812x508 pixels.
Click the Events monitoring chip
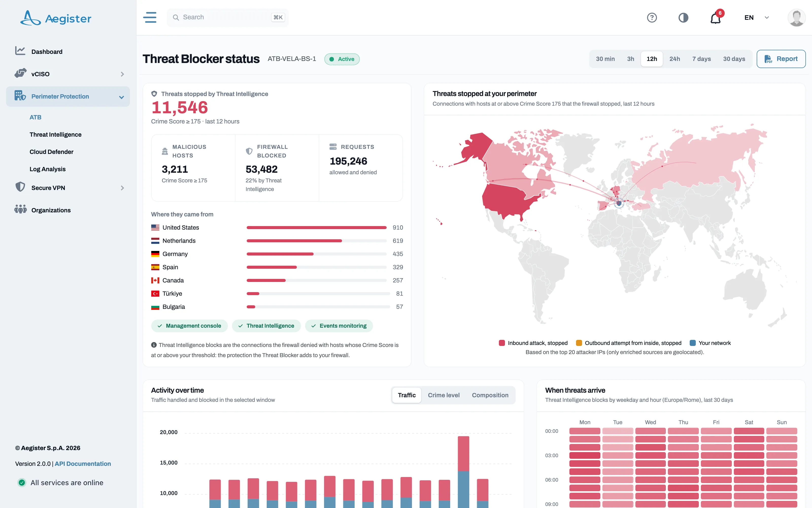point(339,326)
